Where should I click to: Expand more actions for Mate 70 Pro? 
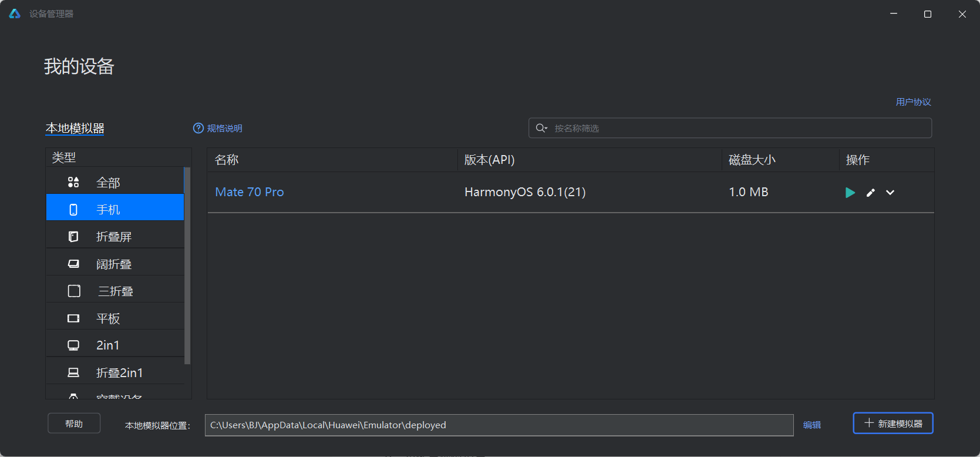point(890,193)
